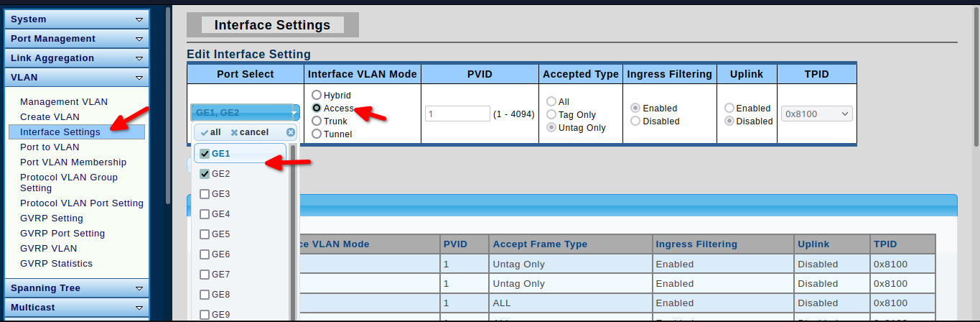The image size is (980, 322).
Task: Open the TPID 0x8100 dropdown
Action: point(816,114)
